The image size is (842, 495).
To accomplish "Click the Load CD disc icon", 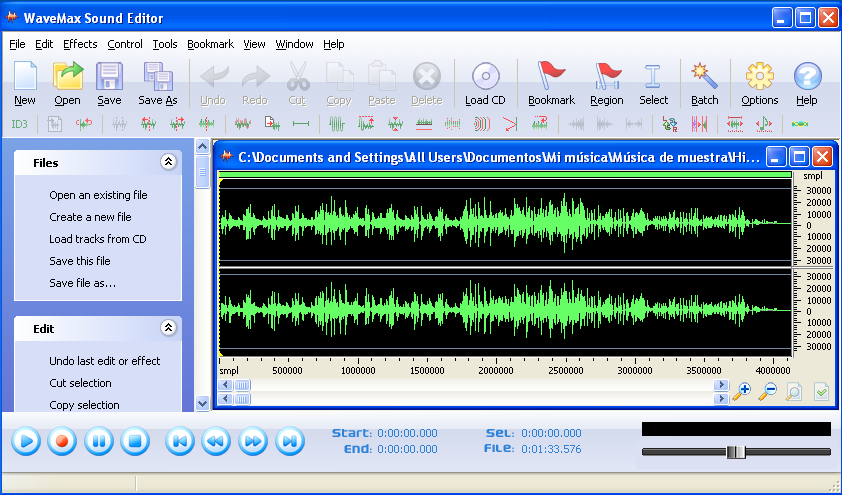I will [485, 76].
